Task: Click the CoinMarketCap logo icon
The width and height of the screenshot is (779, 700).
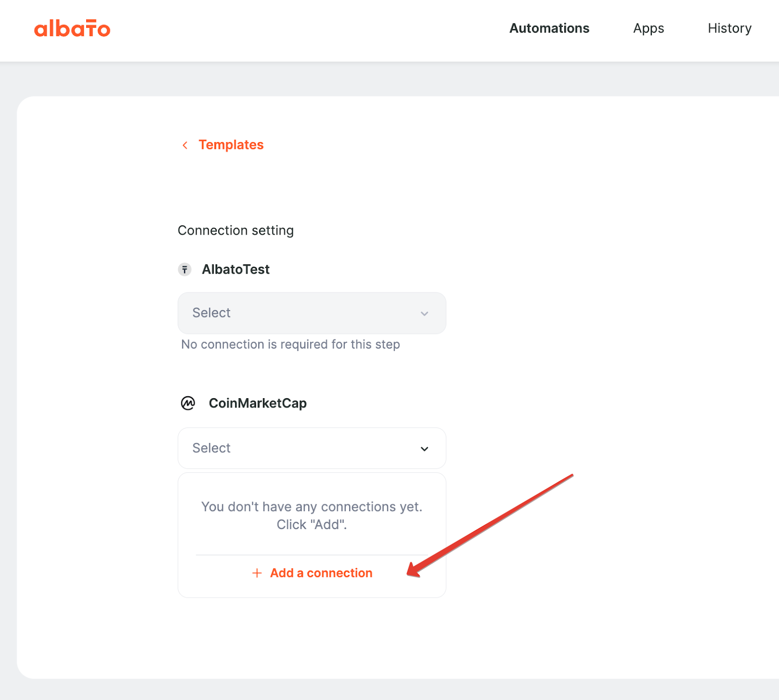Action: pos(188,403)
